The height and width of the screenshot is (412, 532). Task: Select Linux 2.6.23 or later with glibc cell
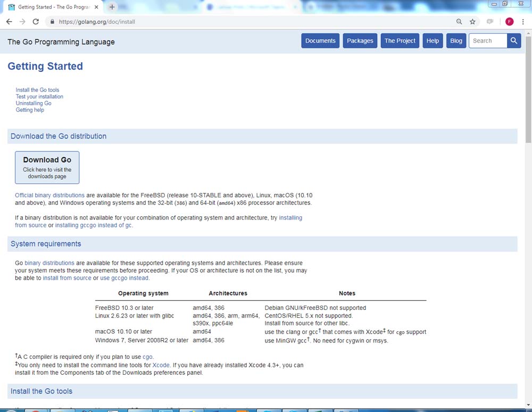coord(135,316)
